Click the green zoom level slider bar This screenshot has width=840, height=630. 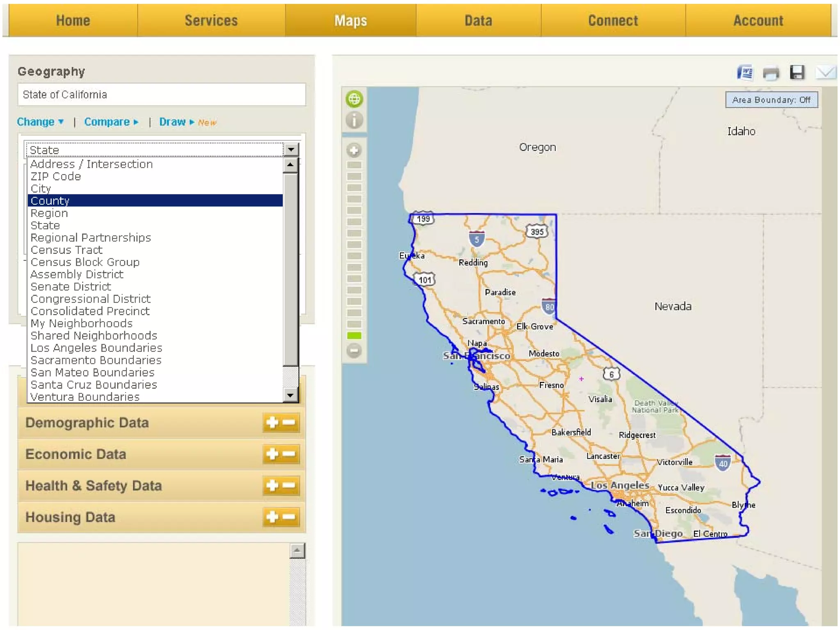point(354,336)
